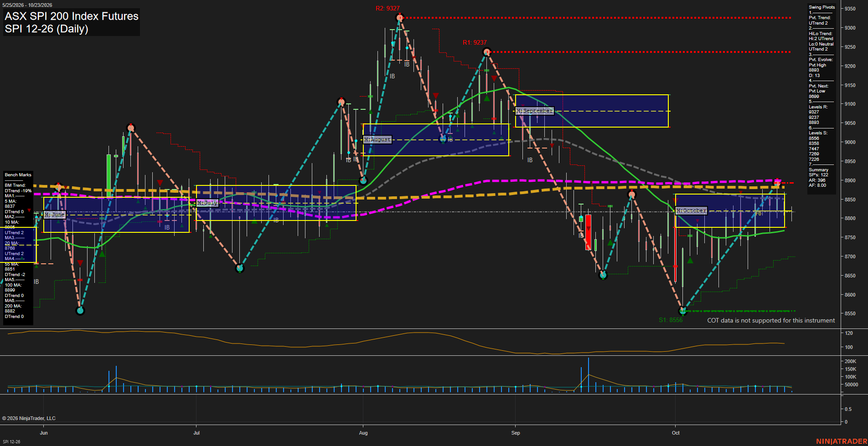
Task: Select the swing high pivot marker at 9327
Action: 400,18
